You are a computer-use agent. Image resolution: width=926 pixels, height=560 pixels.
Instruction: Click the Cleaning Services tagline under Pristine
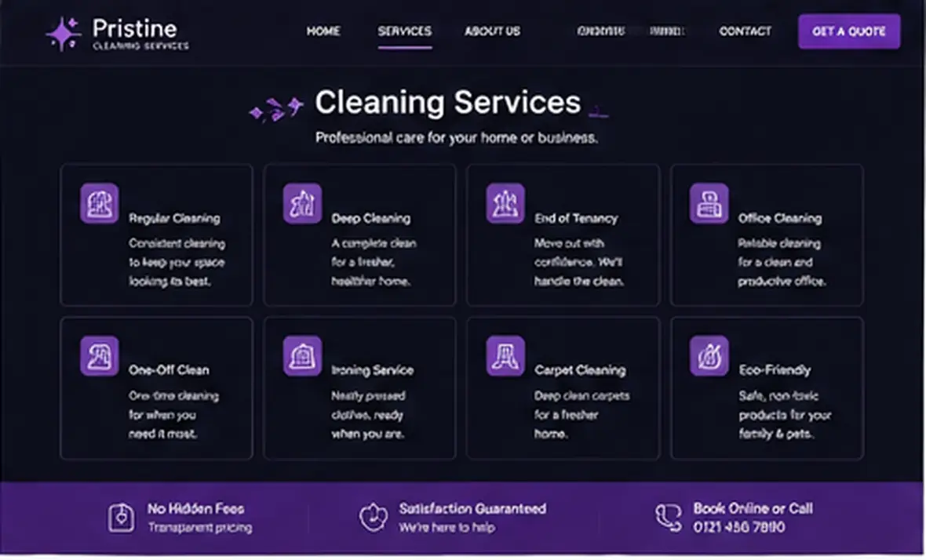pyautogui.click(x=140, y=45)
